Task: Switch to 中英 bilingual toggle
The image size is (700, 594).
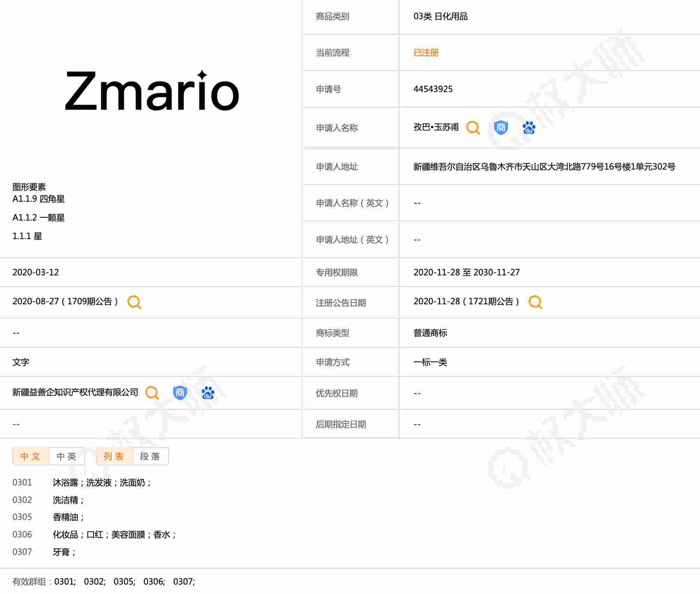Action: 67,456
